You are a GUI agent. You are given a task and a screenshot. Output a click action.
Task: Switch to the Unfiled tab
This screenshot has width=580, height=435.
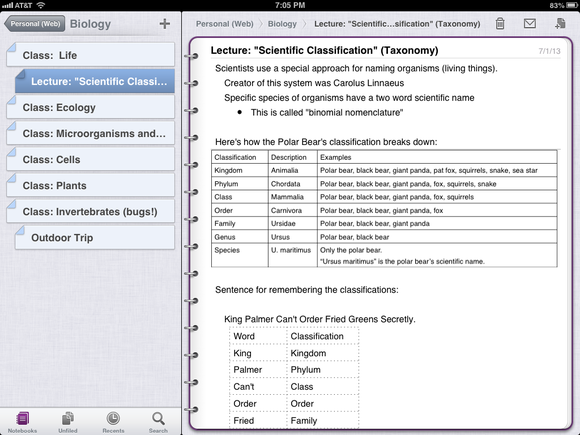coord(68,422)
